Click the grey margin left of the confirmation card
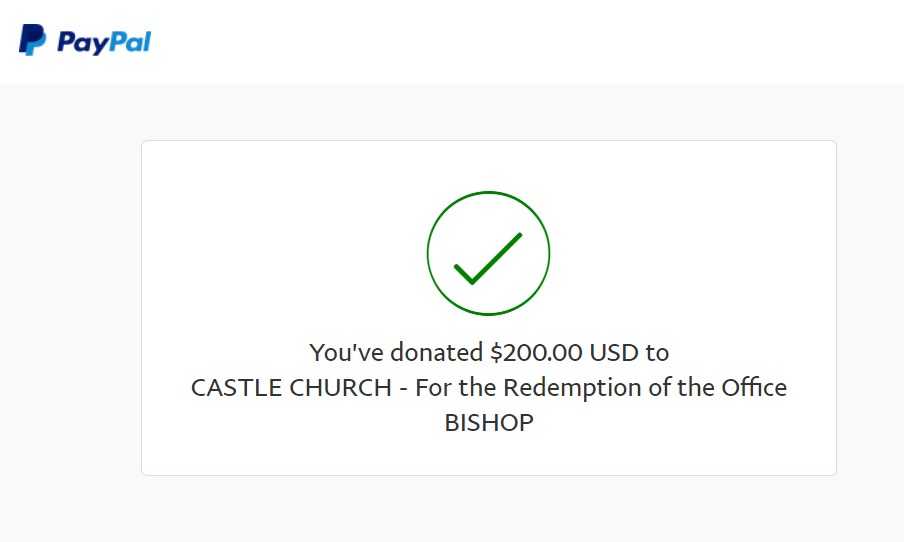This screenshot has height=542, width=904. tap(70, 300)
